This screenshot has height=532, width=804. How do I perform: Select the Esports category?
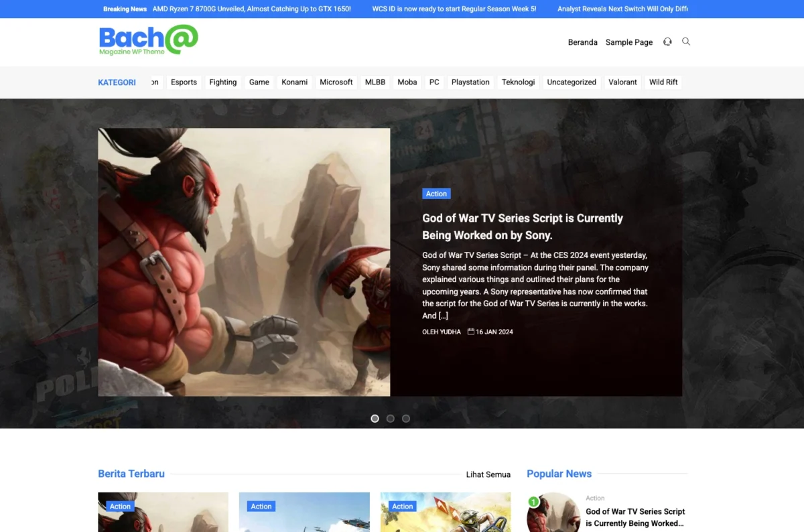pos(184,82)
